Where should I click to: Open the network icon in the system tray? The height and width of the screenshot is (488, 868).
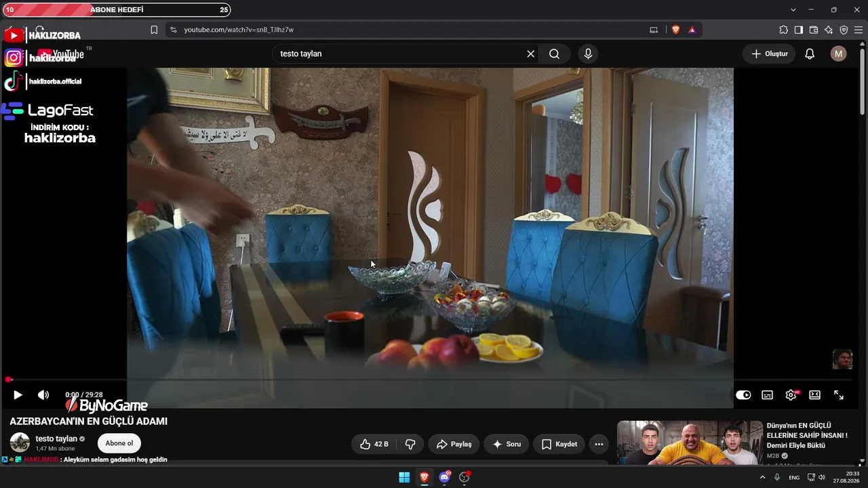(x=811, y=477)
